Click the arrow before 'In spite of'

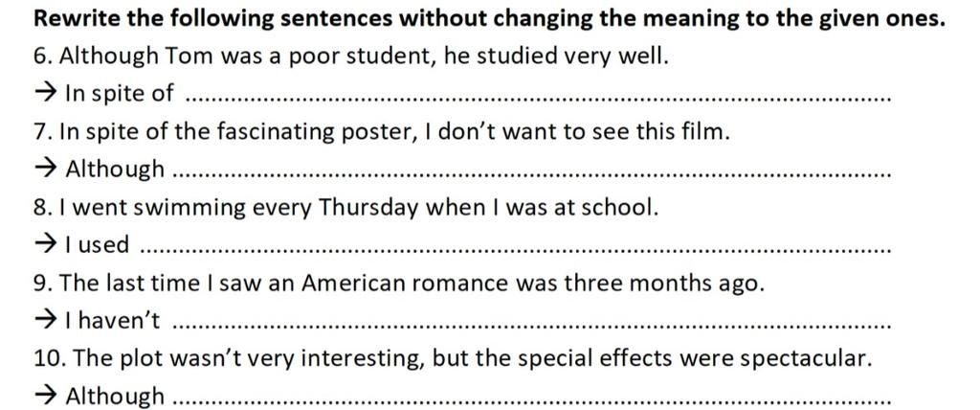[x=44, y=93]
